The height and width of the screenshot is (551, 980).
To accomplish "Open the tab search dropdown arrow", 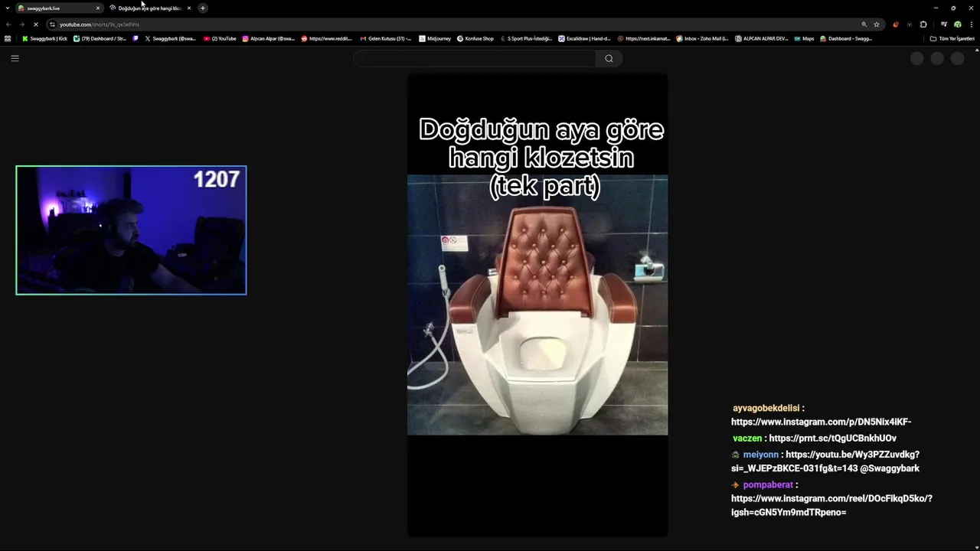I will tap(8, 8).
